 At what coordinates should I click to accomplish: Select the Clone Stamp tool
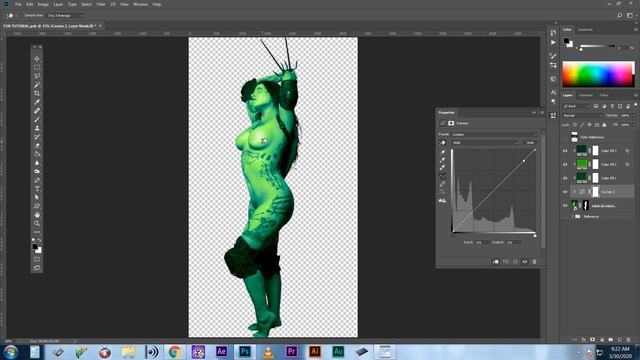pos(37,128)
